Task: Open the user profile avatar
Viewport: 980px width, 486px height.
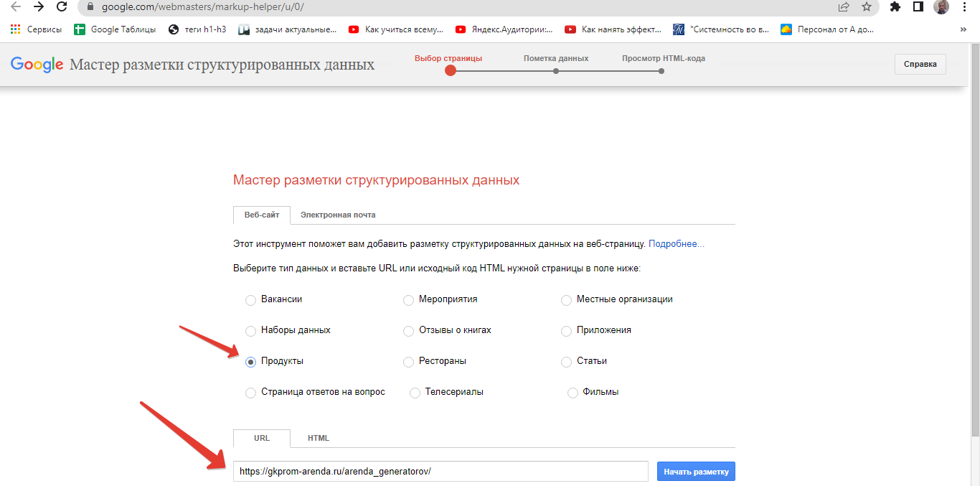Action: click(941, 6)
